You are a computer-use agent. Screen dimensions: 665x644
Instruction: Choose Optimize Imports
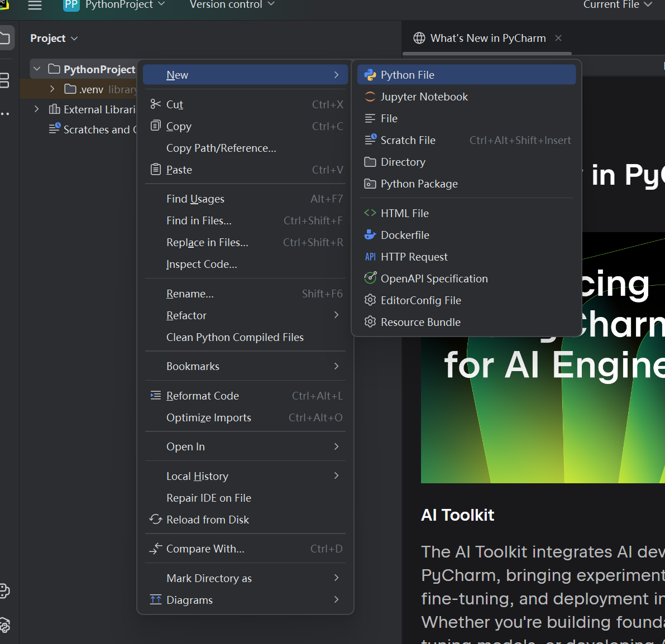point(245,417)
